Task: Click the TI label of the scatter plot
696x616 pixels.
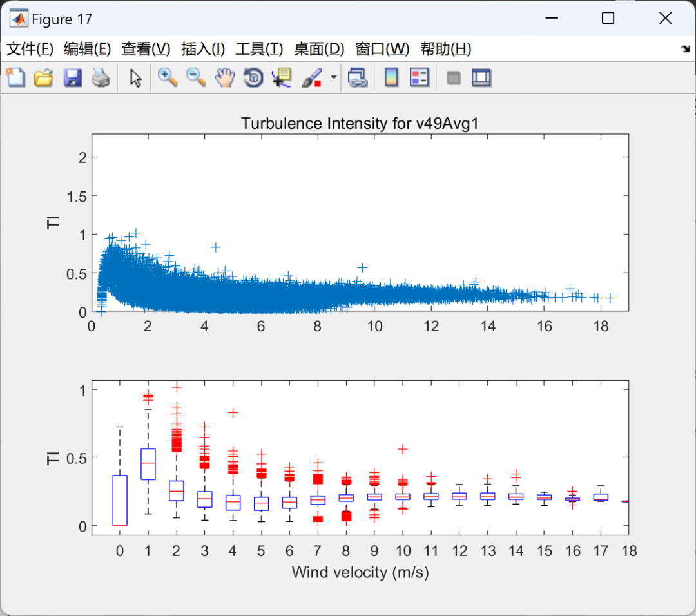Action: click(53, 222)
